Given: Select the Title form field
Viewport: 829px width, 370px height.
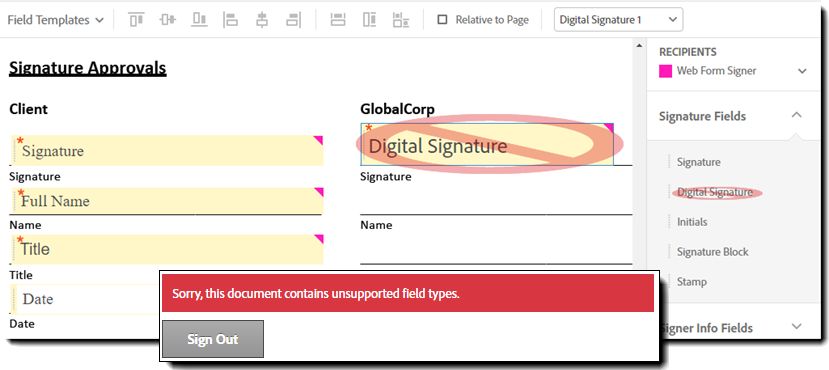Looking at the screenshot, I should (x=168, y=249).
